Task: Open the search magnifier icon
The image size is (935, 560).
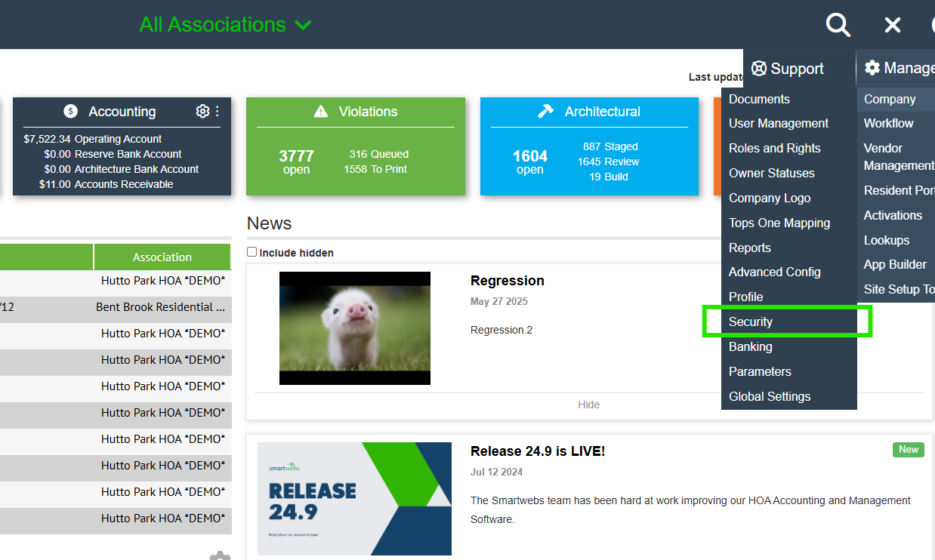Action: pos(838,25)
